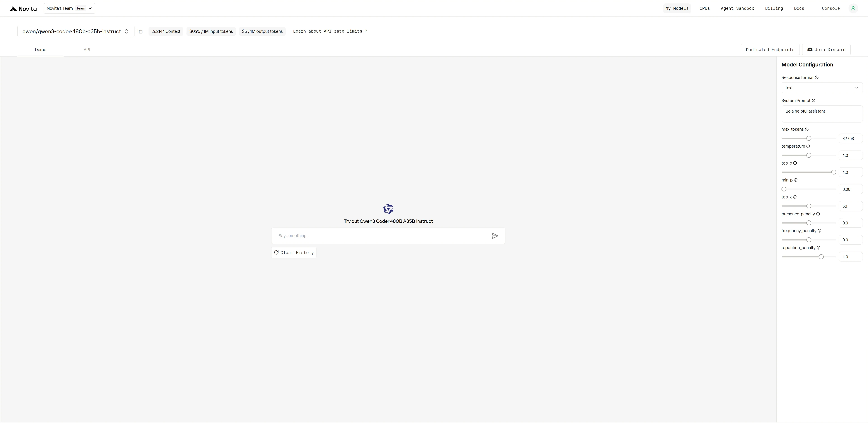Click the top_p slider handle
Image resolution: width=868 pixels, height=431 pixels.
[834, 172]
